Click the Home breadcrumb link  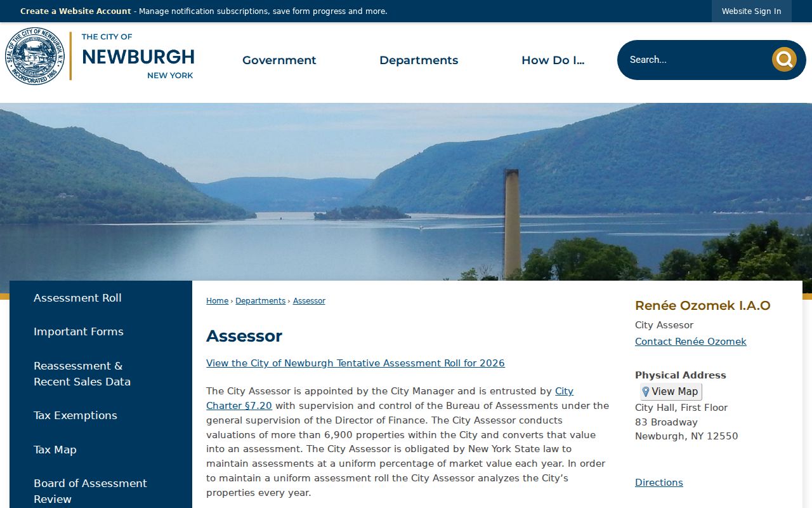[217, 301]
